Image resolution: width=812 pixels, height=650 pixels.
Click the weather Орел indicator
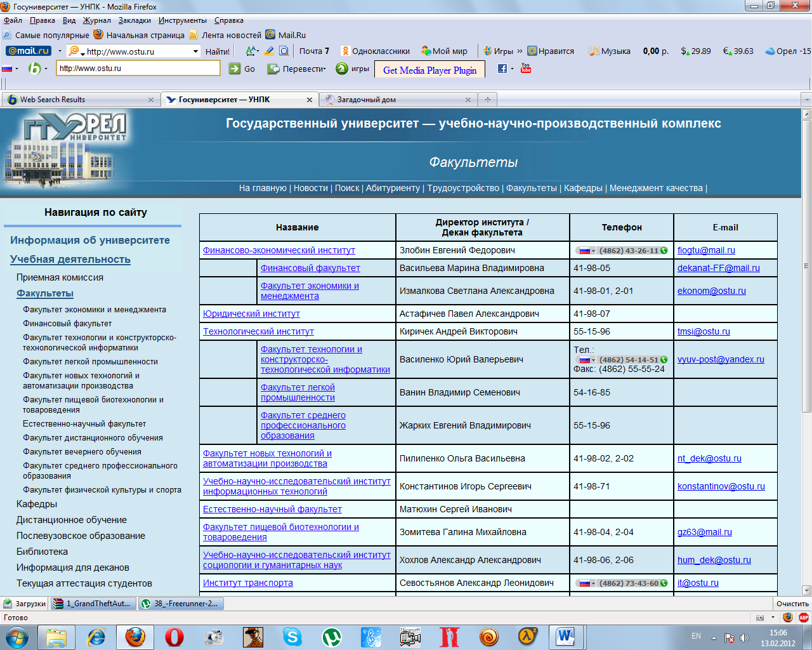788,51
